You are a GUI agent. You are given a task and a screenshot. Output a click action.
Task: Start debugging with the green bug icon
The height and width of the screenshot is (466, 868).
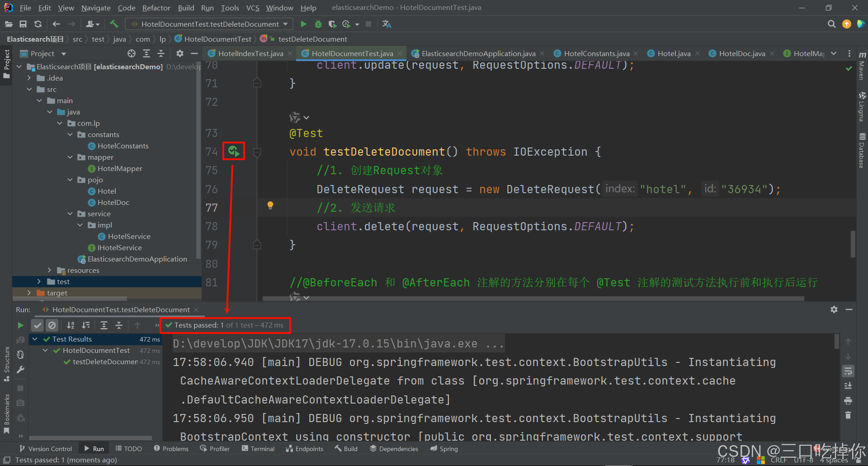[318, 24]
